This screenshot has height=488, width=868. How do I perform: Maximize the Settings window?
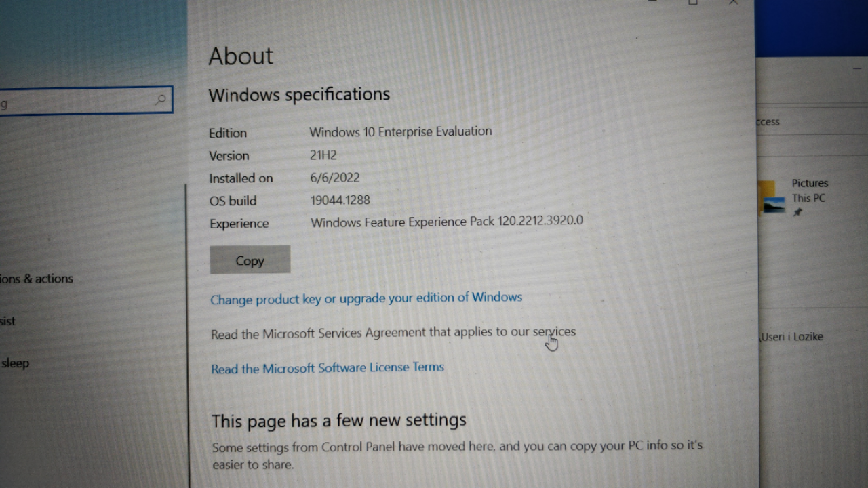[x=693, y=3]
